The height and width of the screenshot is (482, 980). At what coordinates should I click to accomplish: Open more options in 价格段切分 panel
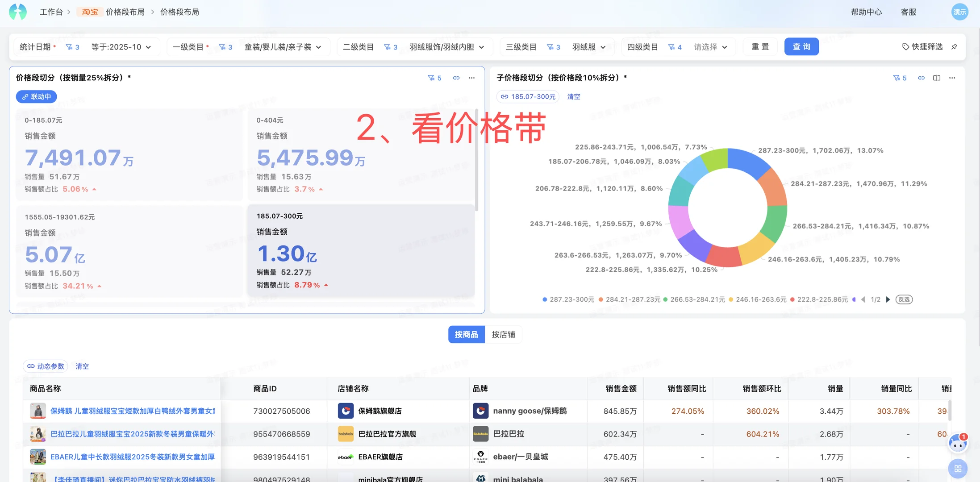(x=471, y=78)
